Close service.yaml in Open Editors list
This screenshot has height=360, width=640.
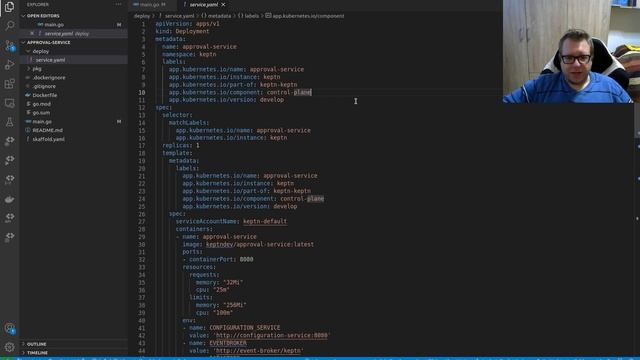[x=32, y=33]
